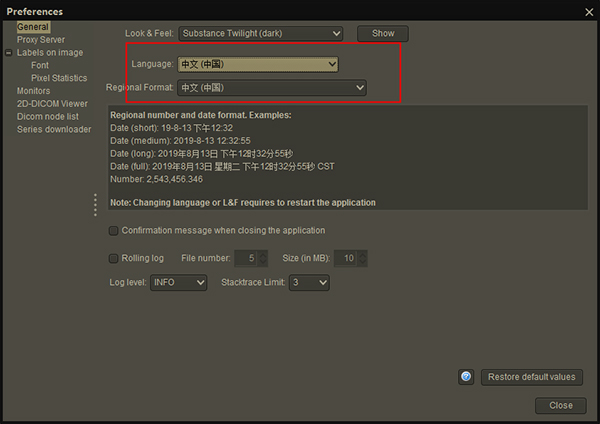Screen dimensions: 600x424
Task: Select Proxy Server in the sidebar
Action: [x=41, y=40]
